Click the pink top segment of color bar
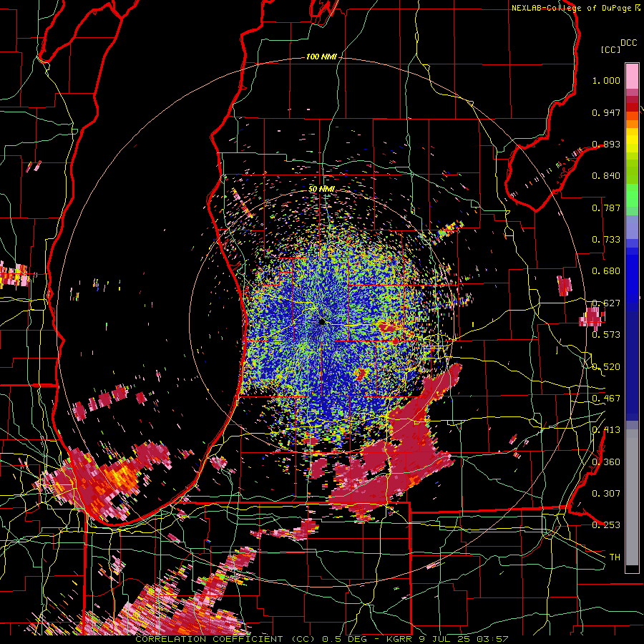 tap(632, 76)
